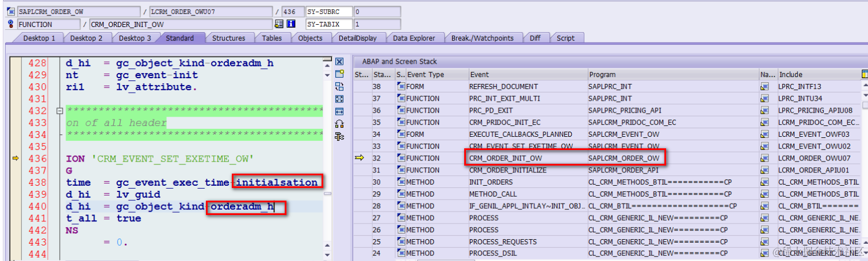Click navigate icon in PRC_INT_EXIT_MULTI row
This screenshot has width=868, height=261.
(x=764, y=98)
